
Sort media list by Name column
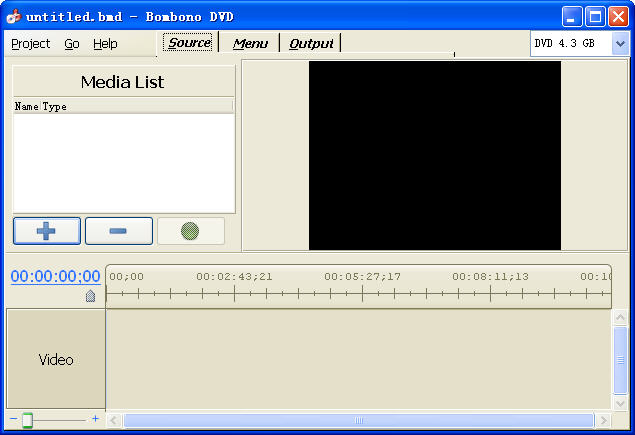[x=27, y=107]
